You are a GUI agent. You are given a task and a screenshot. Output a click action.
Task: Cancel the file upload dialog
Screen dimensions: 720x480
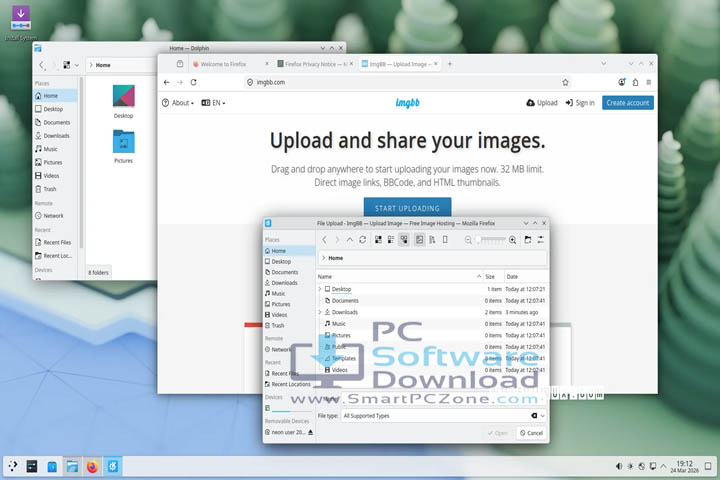(531, 433)
